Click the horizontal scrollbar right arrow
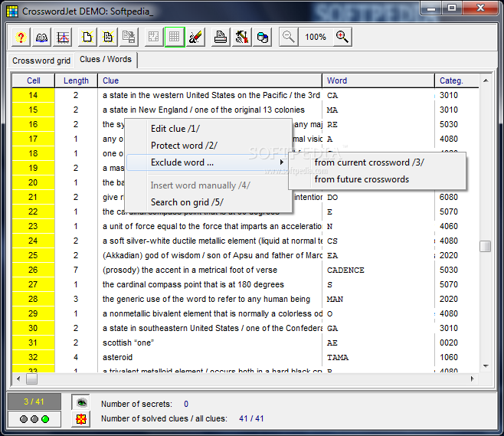 tap(472, 379)
